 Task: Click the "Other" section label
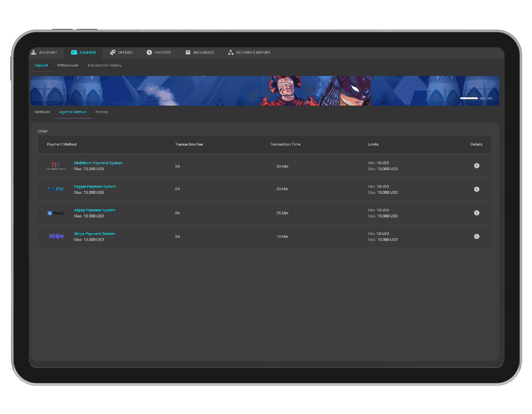coord(43,131)
